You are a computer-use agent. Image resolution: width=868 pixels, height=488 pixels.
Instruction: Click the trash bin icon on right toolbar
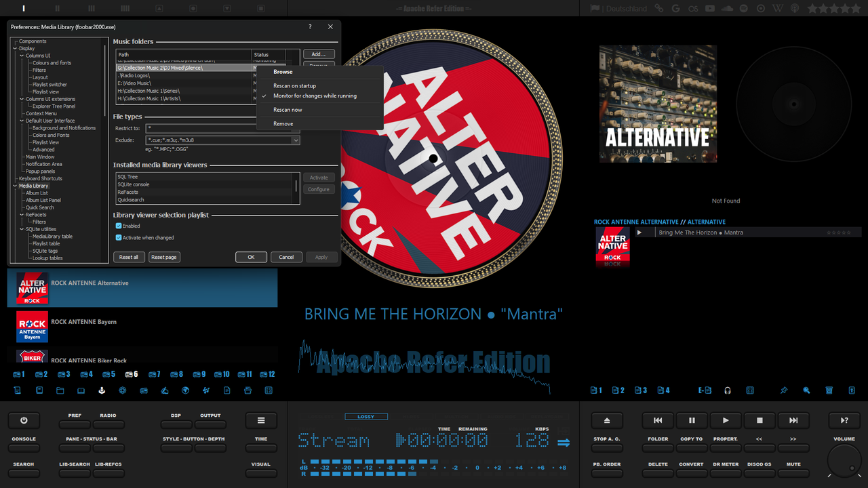829,390
